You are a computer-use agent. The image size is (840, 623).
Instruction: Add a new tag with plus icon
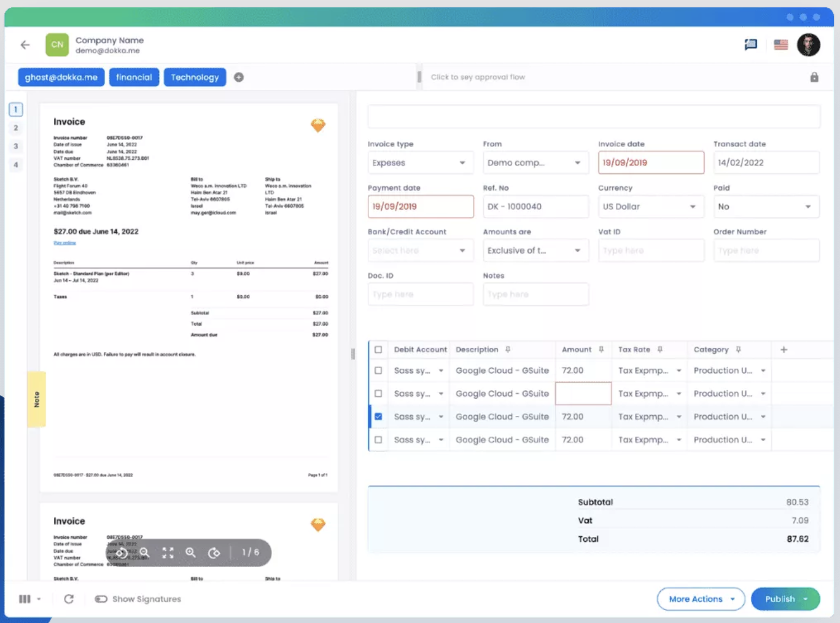pos(239,77)
